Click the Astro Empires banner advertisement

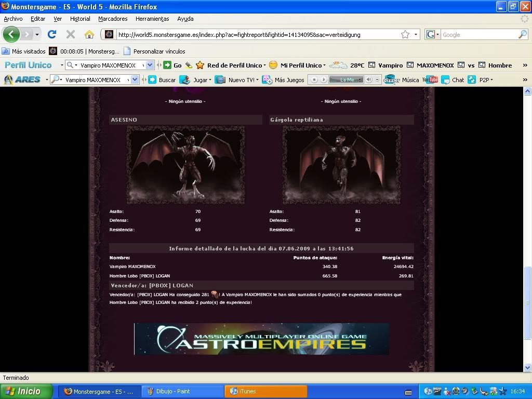click(x=261, y=339)
